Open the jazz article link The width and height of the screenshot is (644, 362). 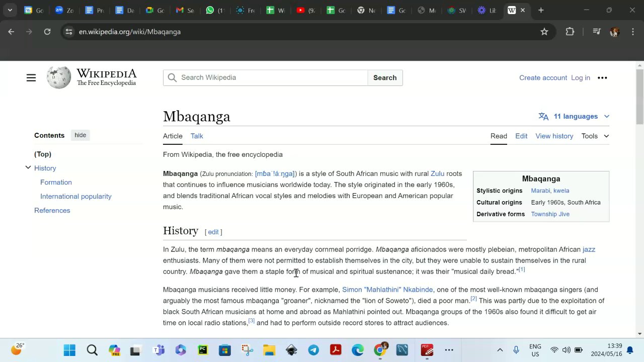pos(589,249)
